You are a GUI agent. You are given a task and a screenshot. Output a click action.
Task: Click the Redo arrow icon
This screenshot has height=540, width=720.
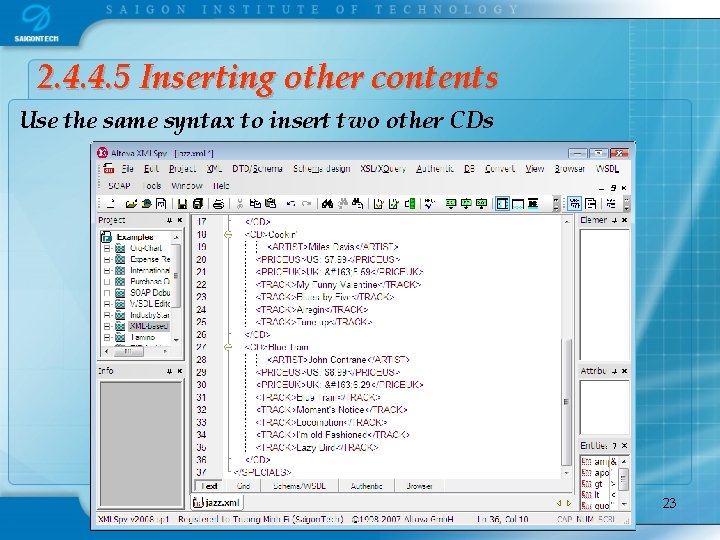coord(306,203)
